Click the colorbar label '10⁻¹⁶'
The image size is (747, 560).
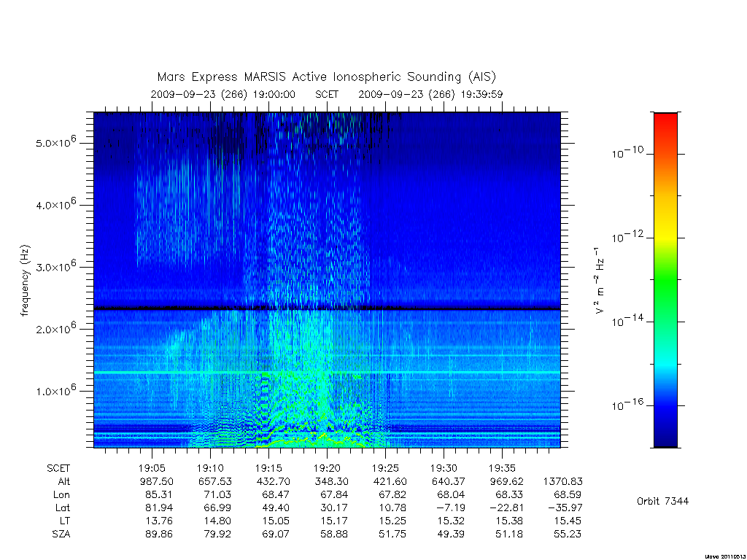click(627, 405)
